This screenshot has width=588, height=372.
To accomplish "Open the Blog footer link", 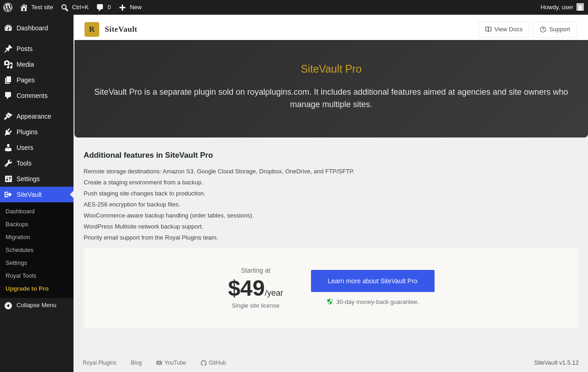I will pyautogui.click(x=136, y=363).
